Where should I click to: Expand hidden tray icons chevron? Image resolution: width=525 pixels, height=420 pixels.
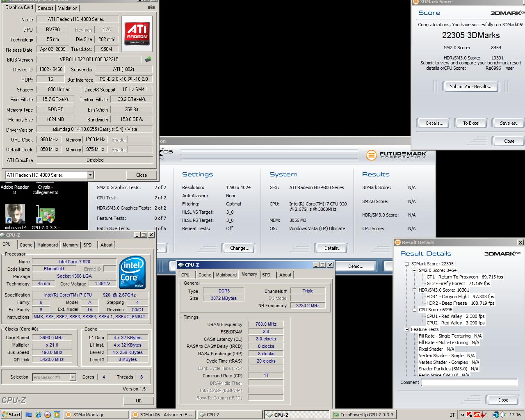(x=463, y=415)
